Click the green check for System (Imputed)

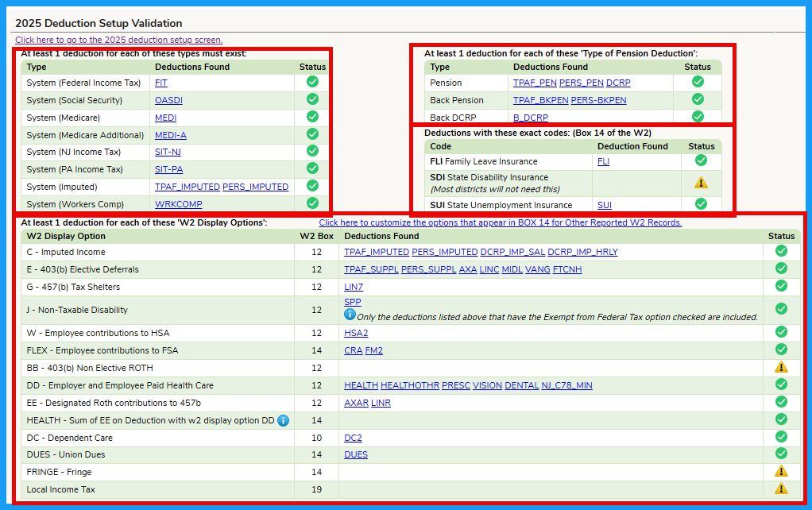(x=312, y=185)
